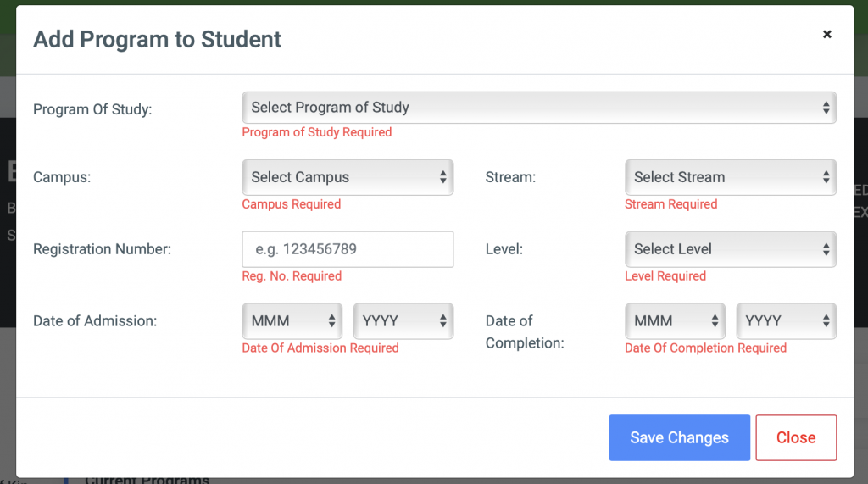This screenshot has width=868, height=484.
Task: Click the "Level:" field label
Action: click(x=504, y=249)
